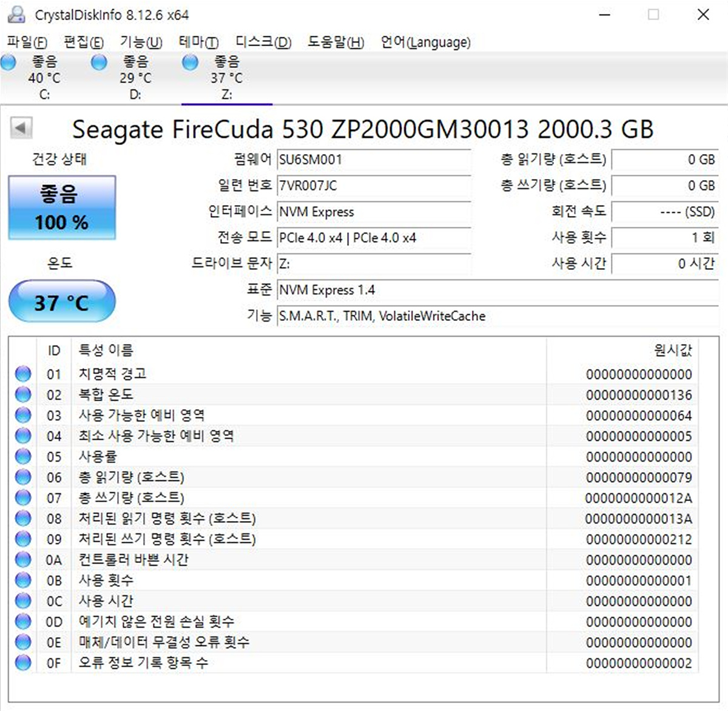The height and width of the screenshot is (711, 728).
Task: Select raw value 00000000000005
Action: coord(639,436)
